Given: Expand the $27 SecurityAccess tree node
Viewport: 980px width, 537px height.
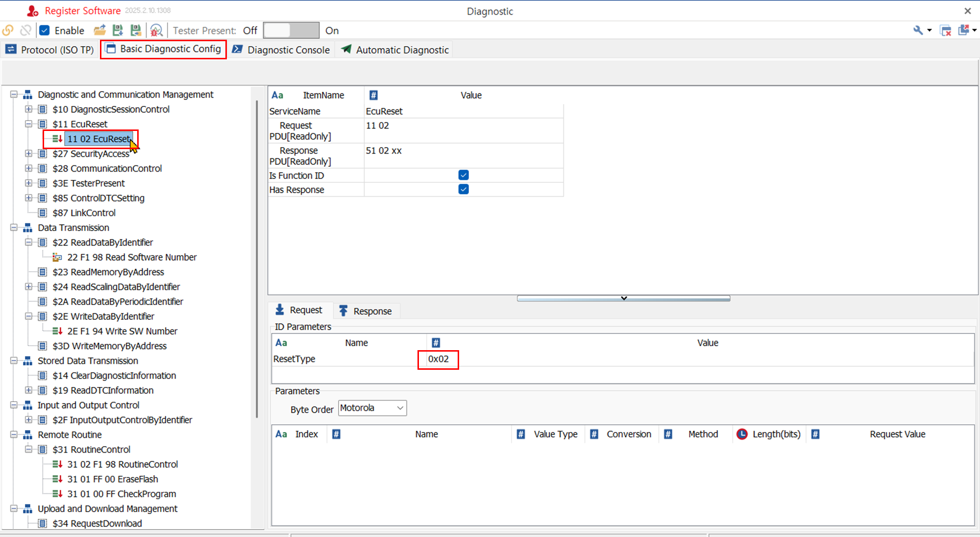Looking at the screenshot, I should pos(28,154).
